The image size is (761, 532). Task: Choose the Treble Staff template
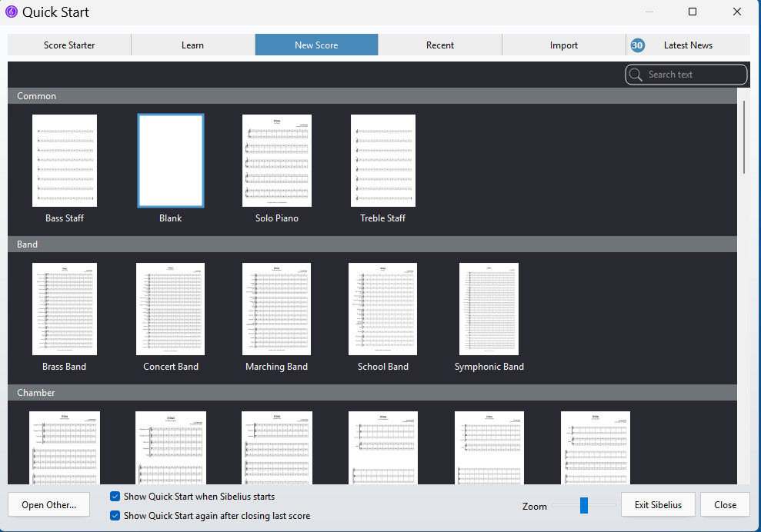coord(383,168)
